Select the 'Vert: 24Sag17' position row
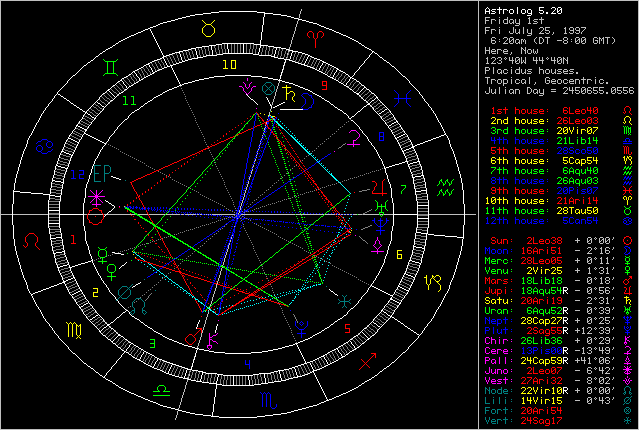The width and height of the screenshot is (639, 430). tap(559, 421)
